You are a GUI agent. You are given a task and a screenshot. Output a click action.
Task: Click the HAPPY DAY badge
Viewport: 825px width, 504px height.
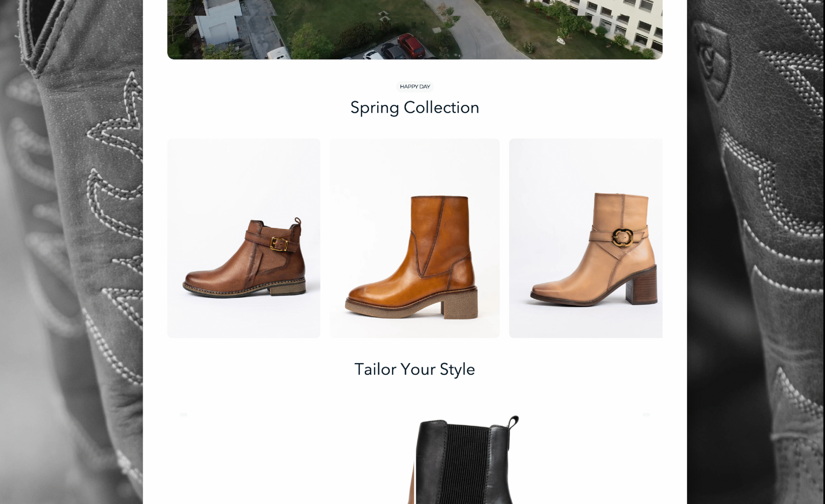point(415,87)
